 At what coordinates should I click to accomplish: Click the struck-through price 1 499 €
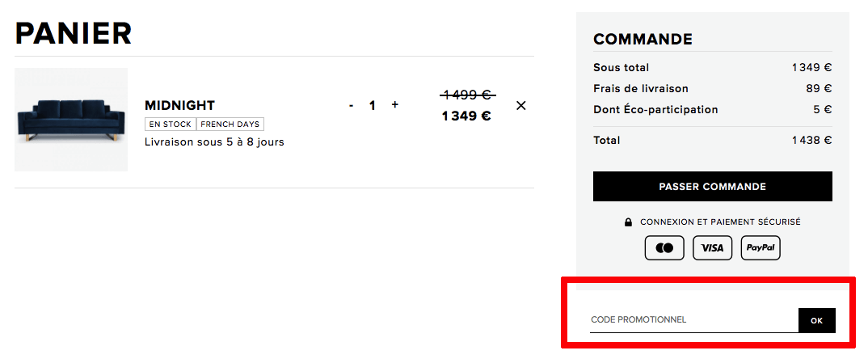(x=468, y=95)
